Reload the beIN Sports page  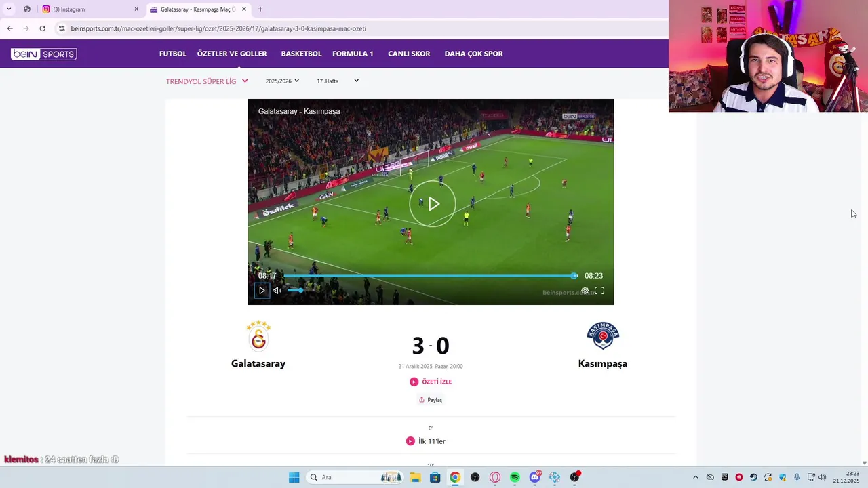42,28
